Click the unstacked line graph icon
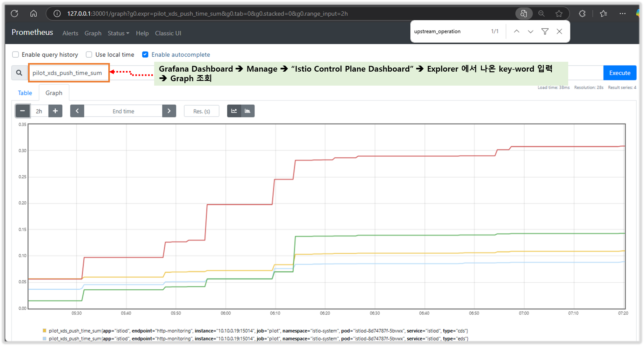The height and width of the screenshot is (346, 644). [x=234, y=111]
